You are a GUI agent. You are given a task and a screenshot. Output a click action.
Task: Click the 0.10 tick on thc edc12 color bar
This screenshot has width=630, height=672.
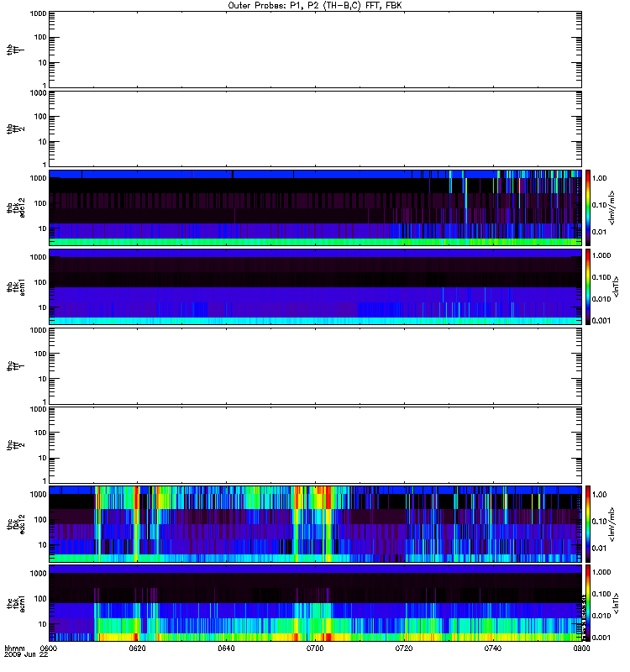(x=599, y=521)
